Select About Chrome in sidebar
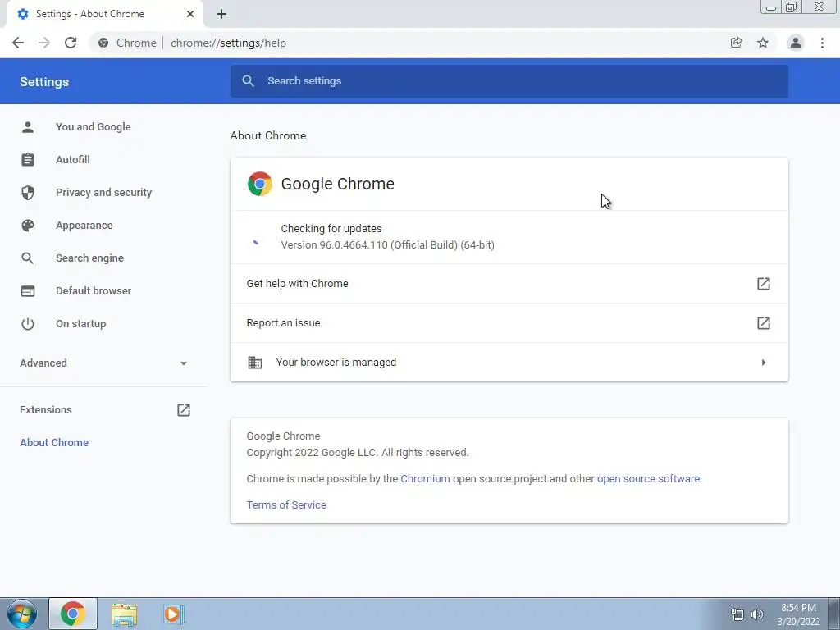The height and width of the screenshot is (630, 840). point(54,442)
